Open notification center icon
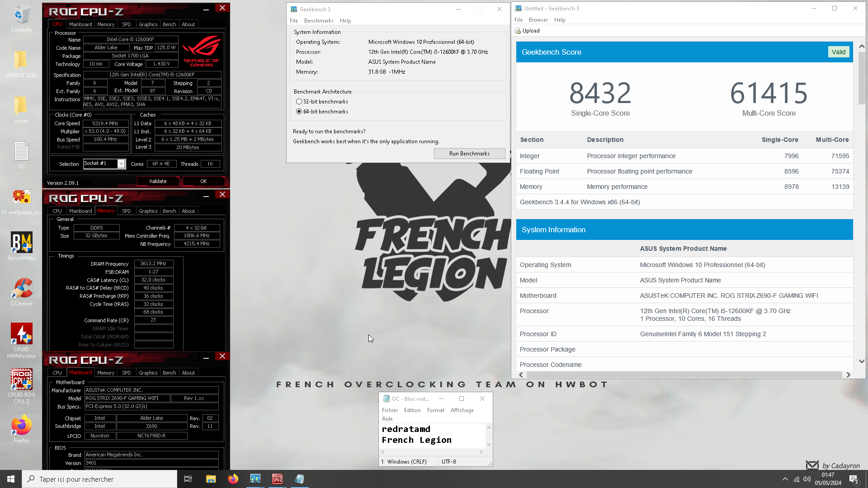This screenshot has width=868, height=488. click(854, 479)
